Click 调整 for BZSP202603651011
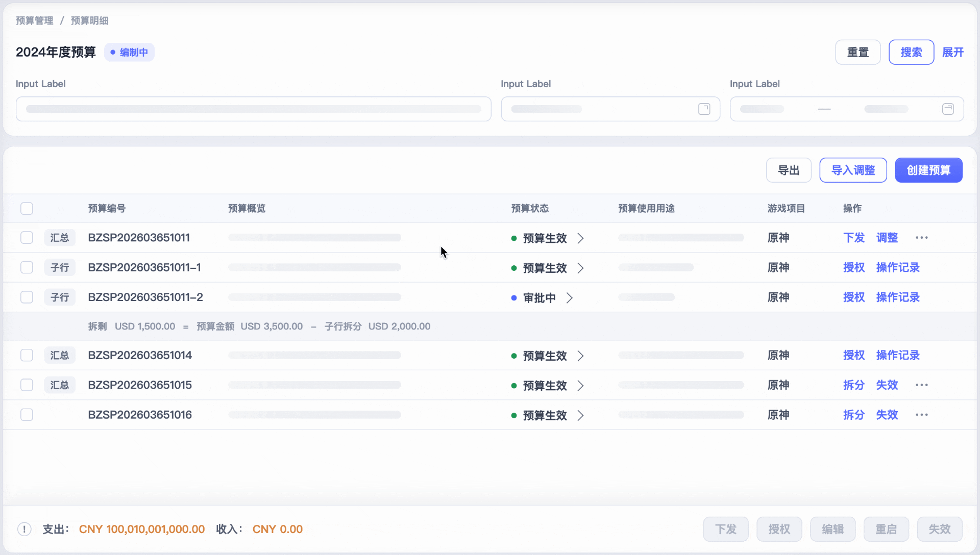This screenshot has width=980, height=555. tap(887, 238)
